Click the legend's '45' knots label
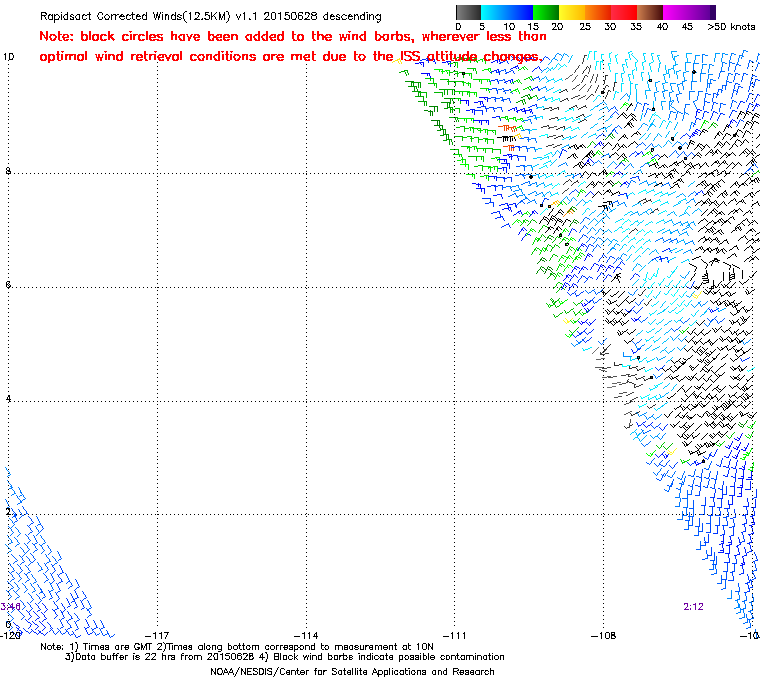The width and height of the screenshot is (760, 688). pos(687,27)
